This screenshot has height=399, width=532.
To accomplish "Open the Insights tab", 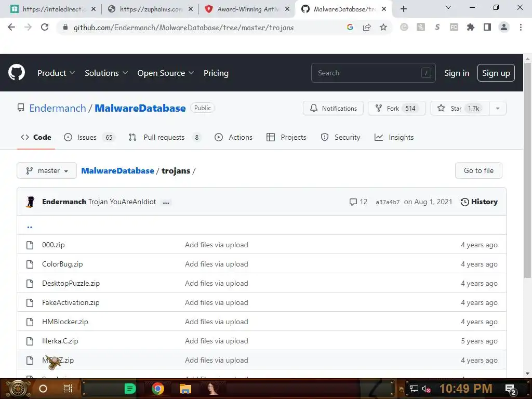I will point(394,137).
